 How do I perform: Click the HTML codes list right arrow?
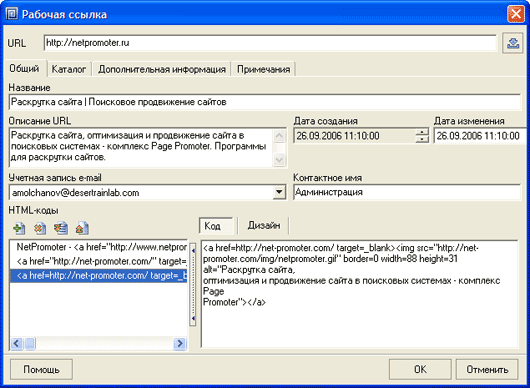[x=180, y=344]
